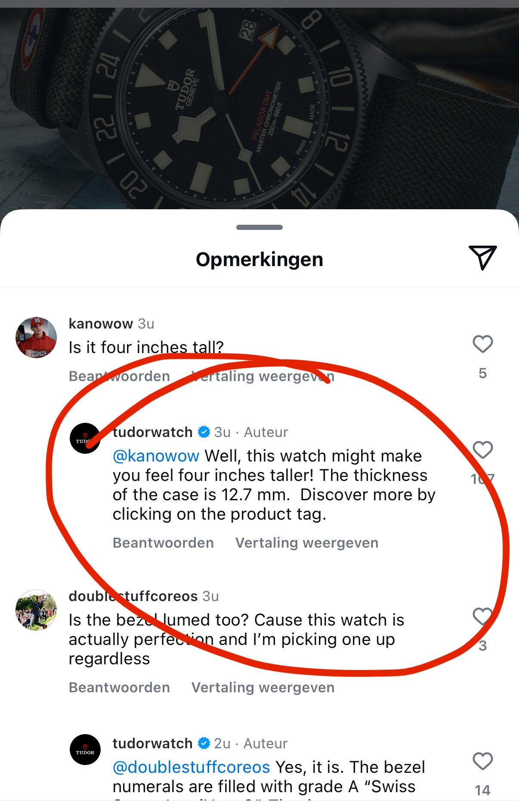519x812 pixels.
Task: Click Beantwoorden under tudorwatch's first reply
Action: 163,543
